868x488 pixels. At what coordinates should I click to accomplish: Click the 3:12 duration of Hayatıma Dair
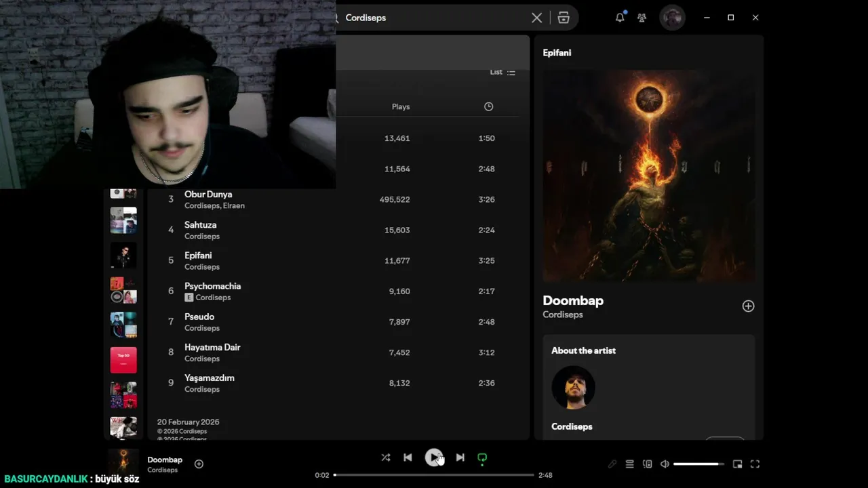(486, 352)
